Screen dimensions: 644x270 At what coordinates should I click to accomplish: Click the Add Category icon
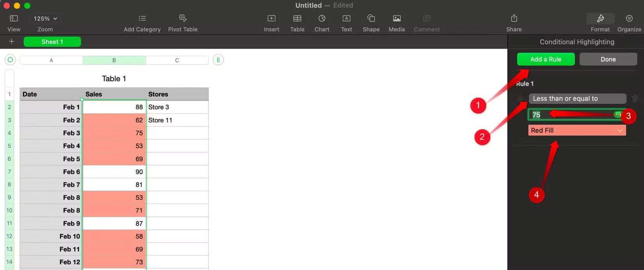coord(142,18)
